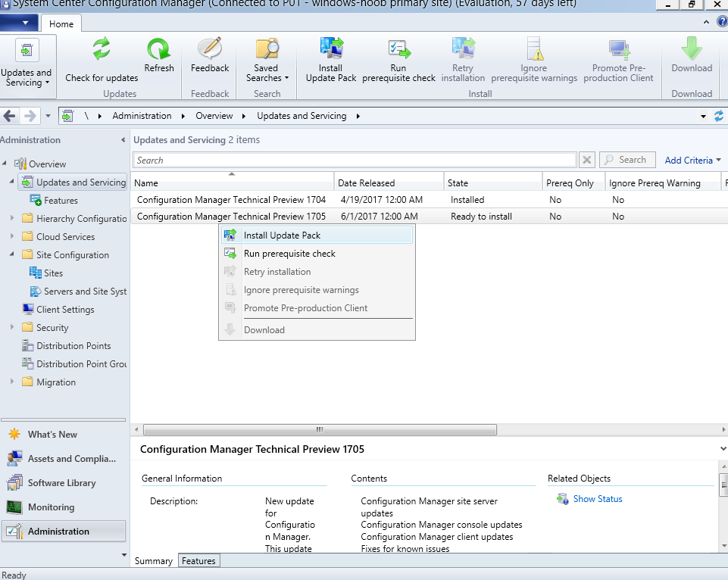Click the green Download ribbon icon
Screen dimensions: 728x580
(692, 48)
